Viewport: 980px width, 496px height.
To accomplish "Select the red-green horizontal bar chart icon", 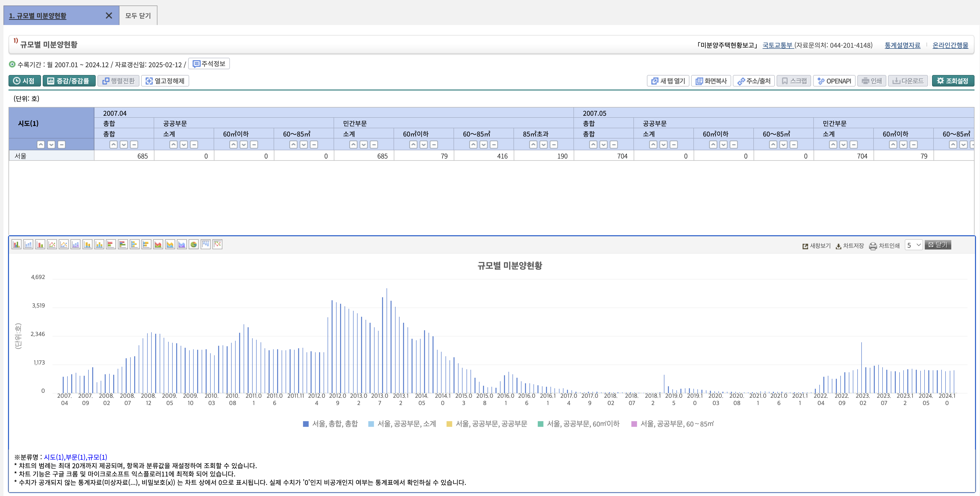I will (111, 244).
